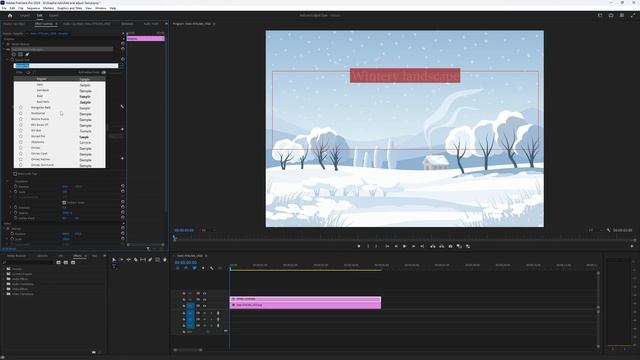Expand the Audio Transitions folder
Screen dimensions: 640x360
[4, 284]
